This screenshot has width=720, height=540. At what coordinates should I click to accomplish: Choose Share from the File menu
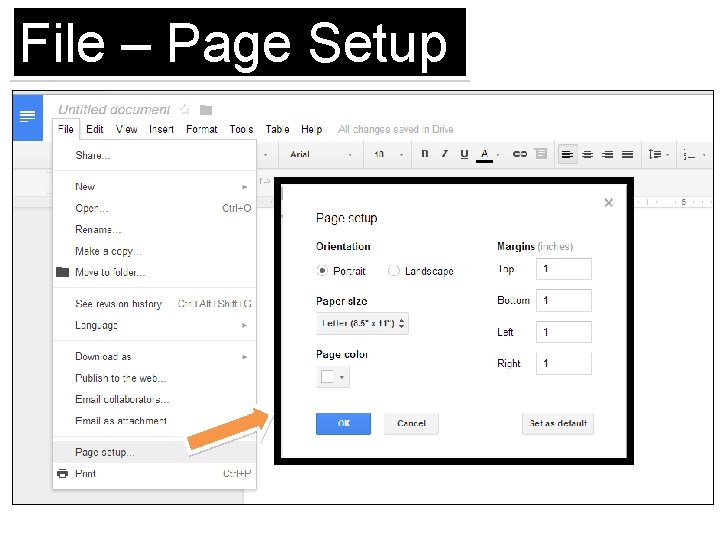pyautogui.click(x=155, y=155)
